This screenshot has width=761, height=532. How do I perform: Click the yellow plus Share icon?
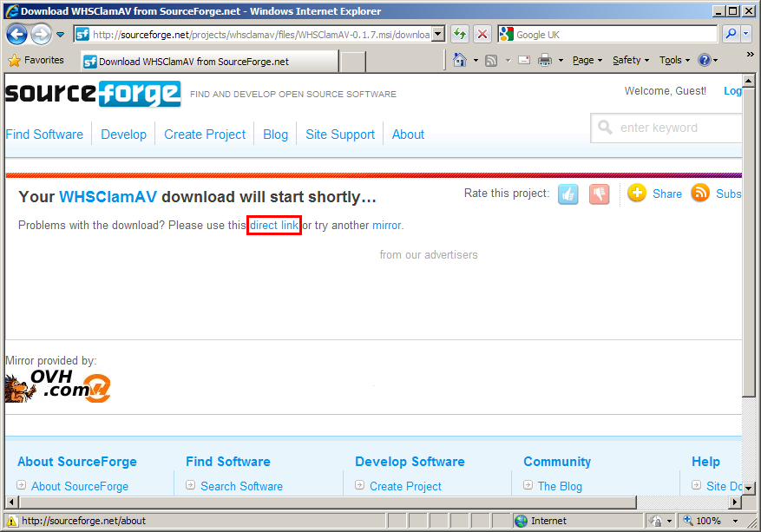pos(637,193)
